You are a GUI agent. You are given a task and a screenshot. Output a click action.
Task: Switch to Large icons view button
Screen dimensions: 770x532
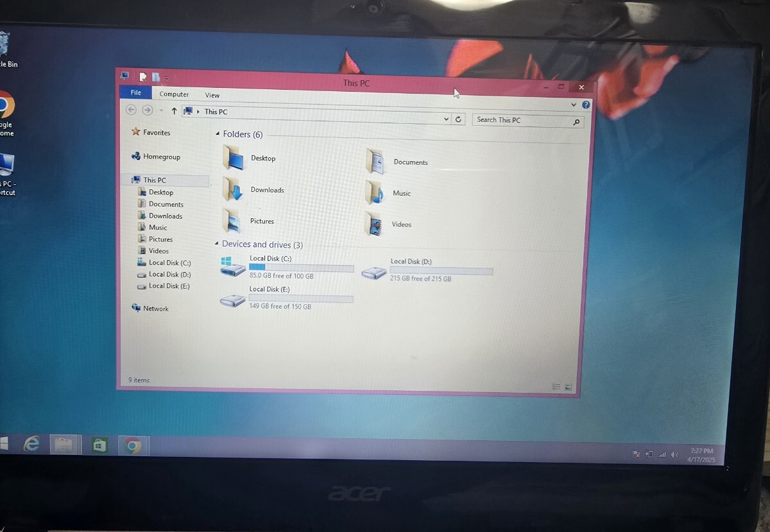[568, 388]
